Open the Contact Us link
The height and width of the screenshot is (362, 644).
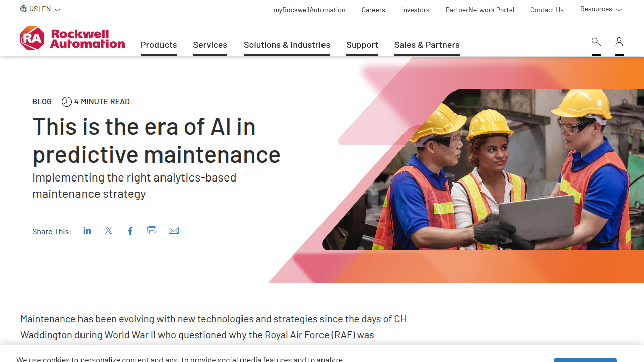tap(547, 10)
